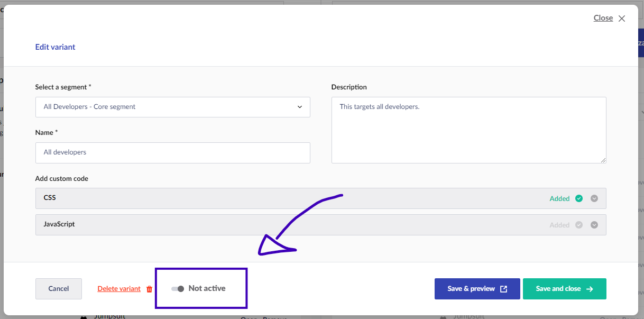Click the segment dropdown chevron arrow
Image resolution: width=644 pixels, height=319 pixels.
[x=300, y=107]
